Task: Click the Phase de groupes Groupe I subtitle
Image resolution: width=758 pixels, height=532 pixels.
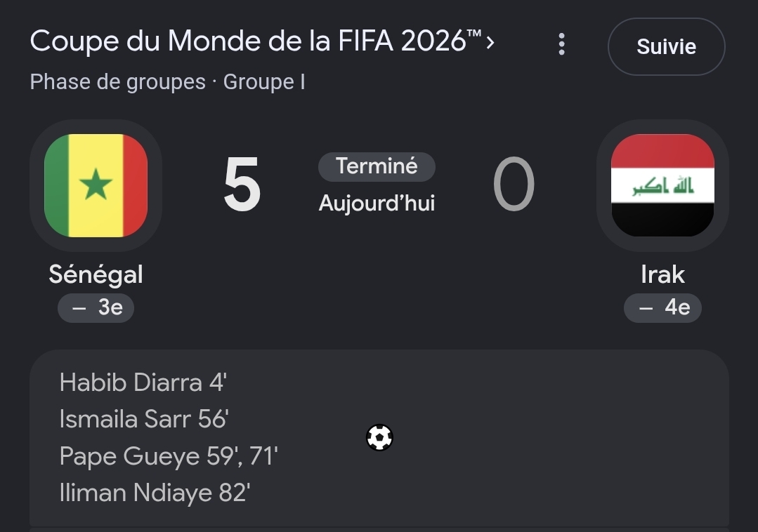Action: [167, 81]
